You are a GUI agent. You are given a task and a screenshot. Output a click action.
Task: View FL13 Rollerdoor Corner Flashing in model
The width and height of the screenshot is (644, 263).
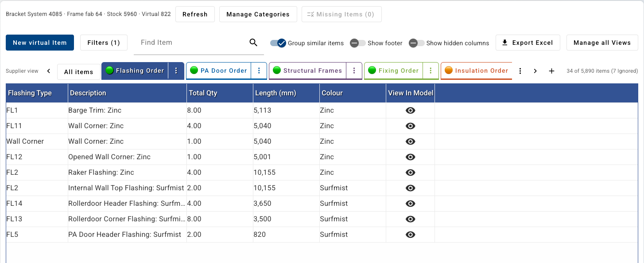[411, 219]
